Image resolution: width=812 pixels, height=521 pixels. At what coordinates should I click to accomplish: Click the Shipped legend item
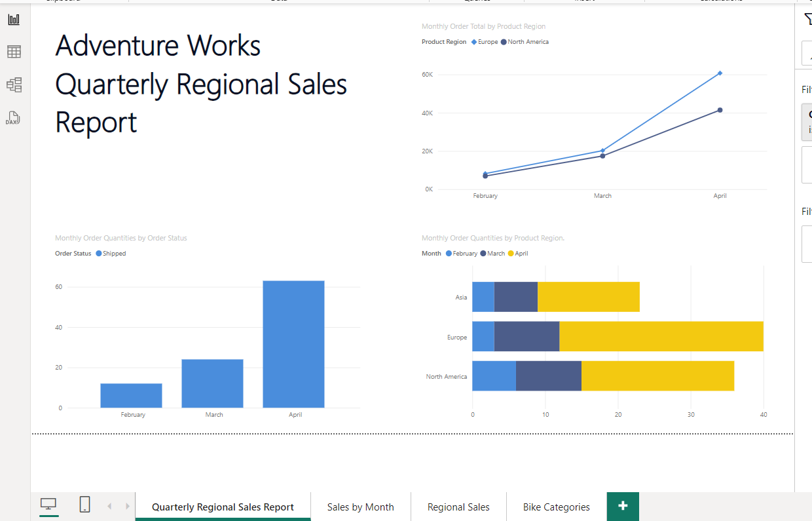[111, 254]
